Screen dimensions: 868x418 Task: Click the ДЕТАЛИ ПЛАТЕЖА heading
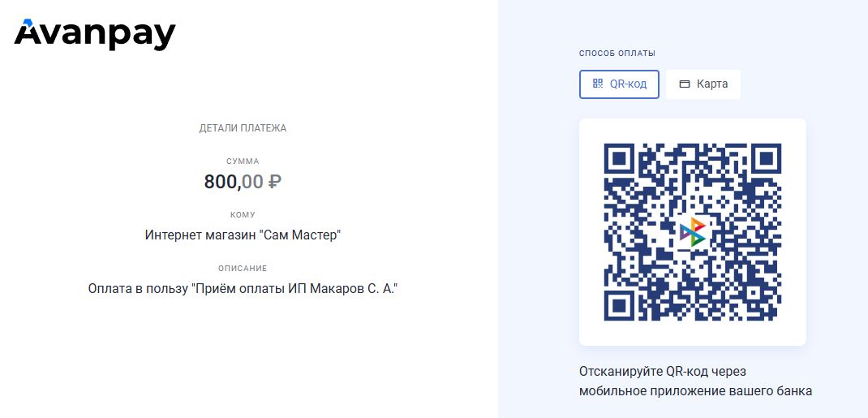click(x=243, y=128)
